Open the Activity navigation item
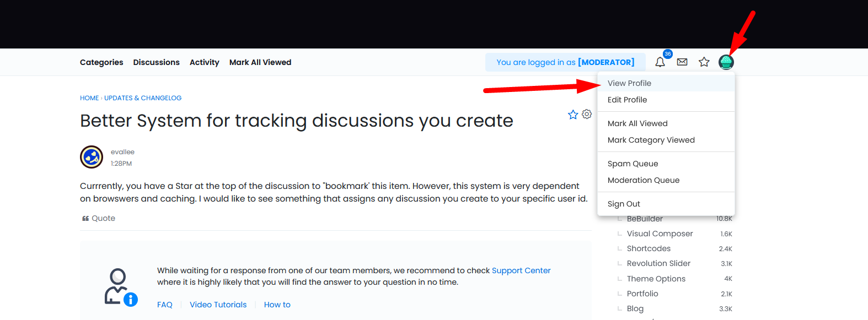This screenshot has height=320, width=868. point(204,62)
